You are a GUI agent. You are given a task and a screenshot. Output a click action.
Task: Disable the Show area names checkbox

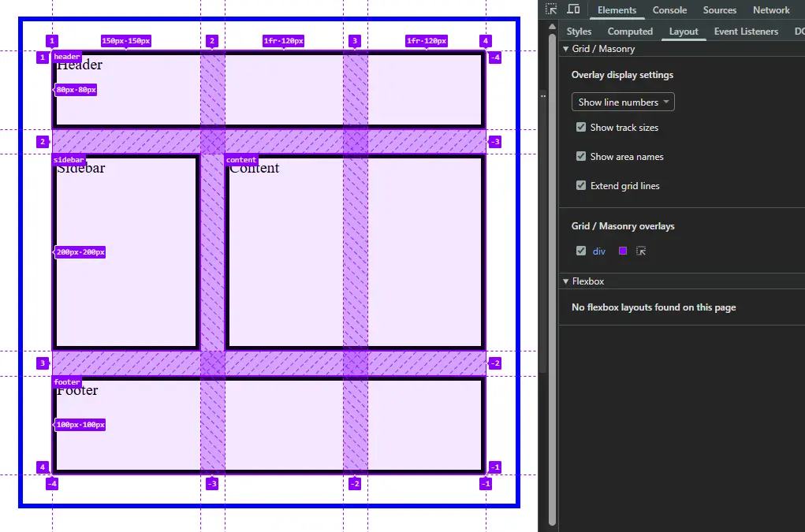click(x=581, y=157)
